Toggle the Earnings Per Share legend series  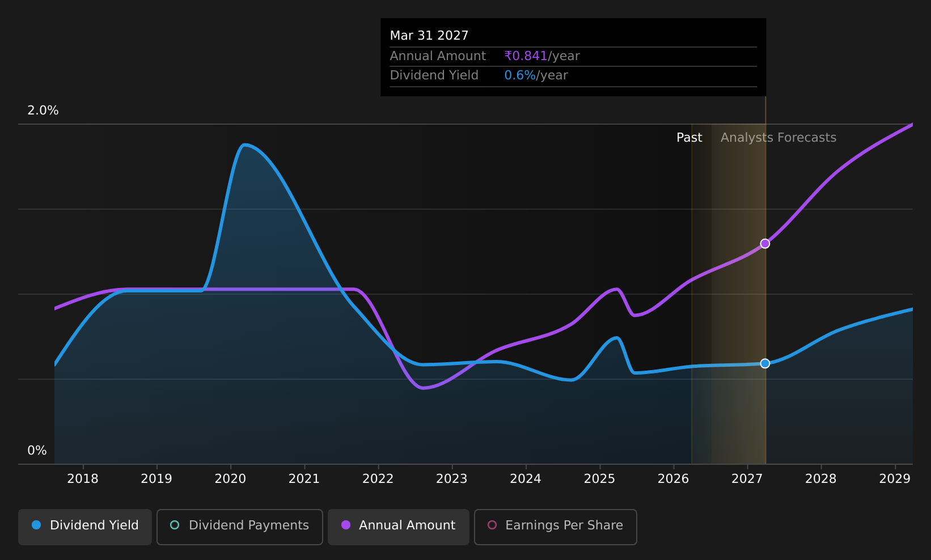556,527
